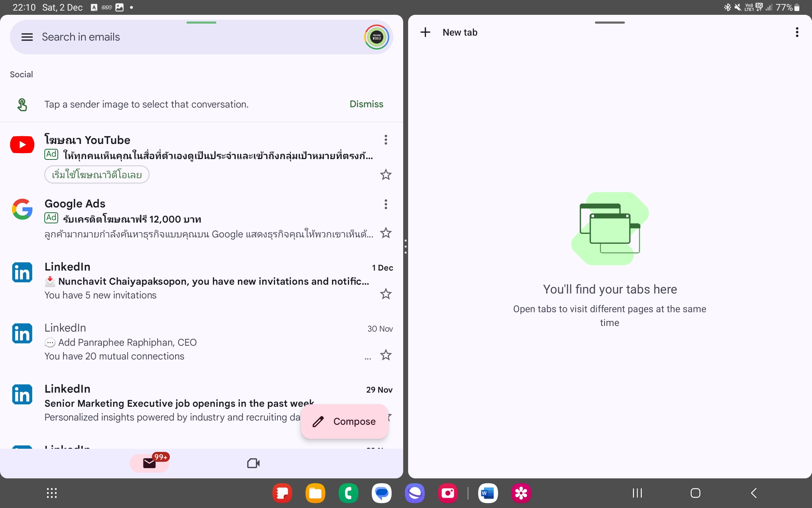The height and width of the screenshot is (508, 812).
Task: Click the New tab label in browser
Action: pyautogui.click(x=460, y=32)
